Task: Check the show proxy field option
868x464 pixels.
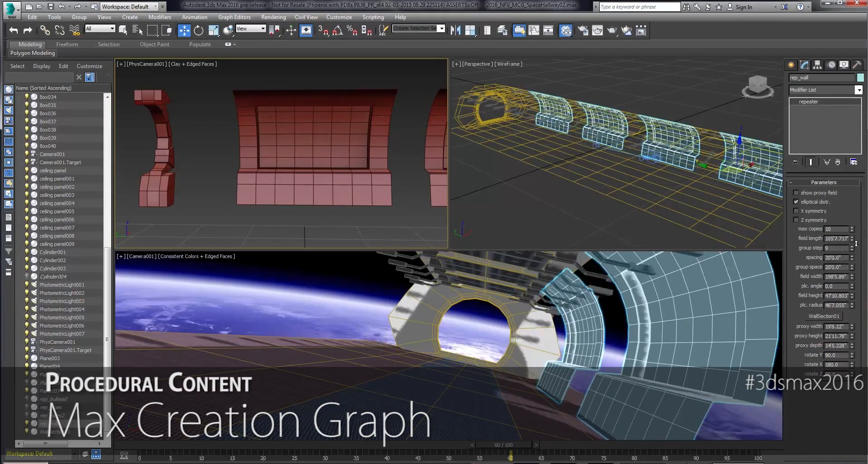Action: pyautogui.click(x=796, y=193)
